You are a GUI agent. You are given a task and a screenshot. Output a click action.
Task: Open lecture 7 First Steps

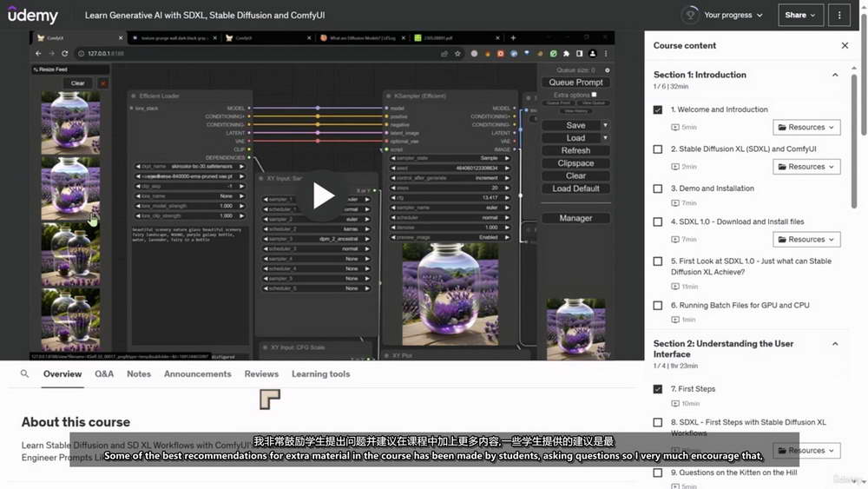pos(693,389)
